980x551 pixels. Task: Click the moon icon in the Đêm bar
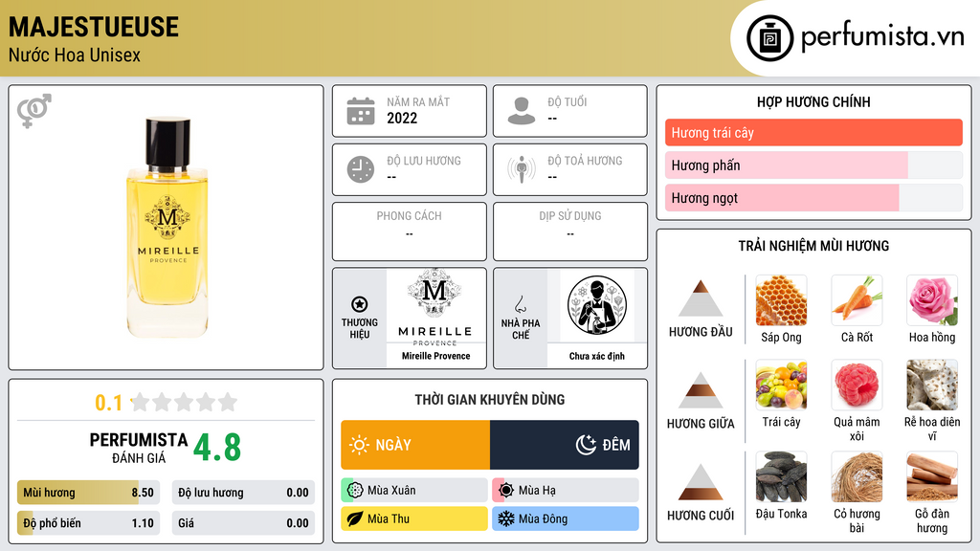point(586,445)
